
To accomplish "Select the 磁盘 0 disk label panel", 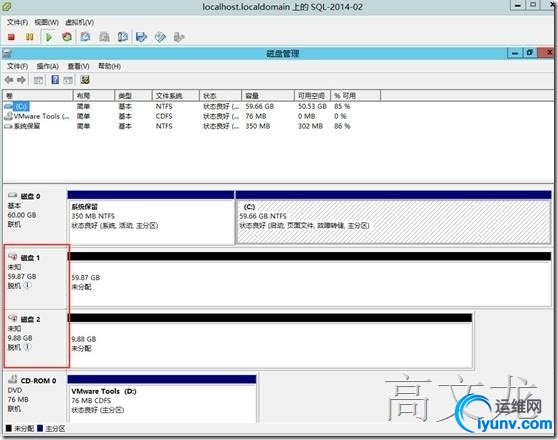I will (35, 216).
